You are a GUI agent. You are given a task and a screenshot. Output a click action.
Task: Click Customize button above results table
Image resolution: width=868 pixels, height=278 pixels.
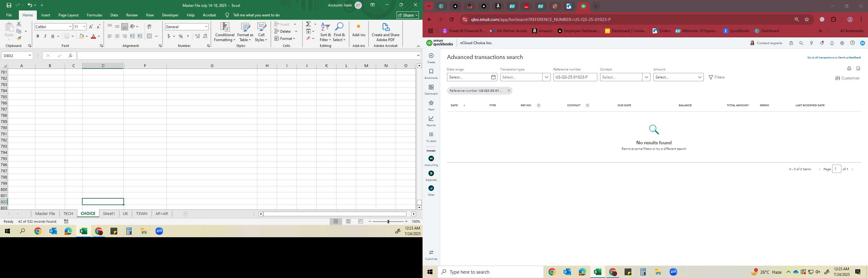point(847,78)
